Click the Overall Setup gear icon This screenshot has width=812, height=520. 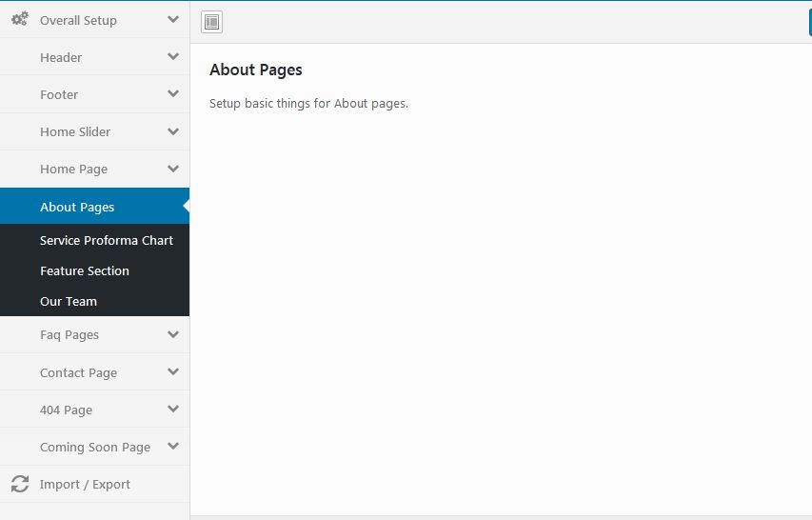[19, 19]
